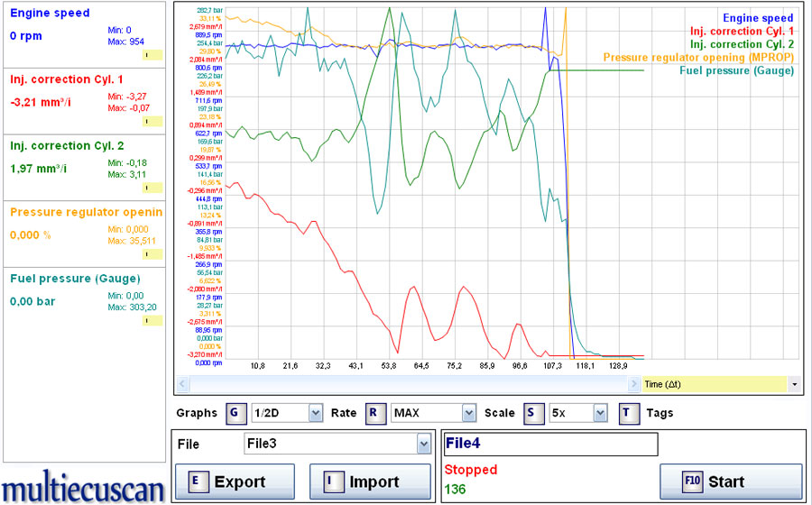Click the T key icon beside Tags
This screenshot has width=812, height=505.
coord(629,413)
